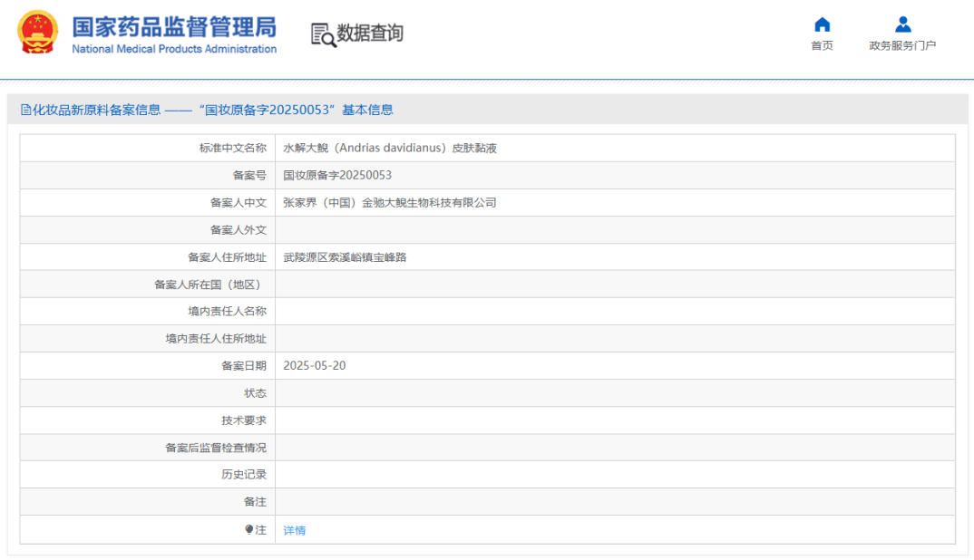Click address 武陵源区索溪峪镇宝峰路
This screenshot has width=974, height=560.
345,257
